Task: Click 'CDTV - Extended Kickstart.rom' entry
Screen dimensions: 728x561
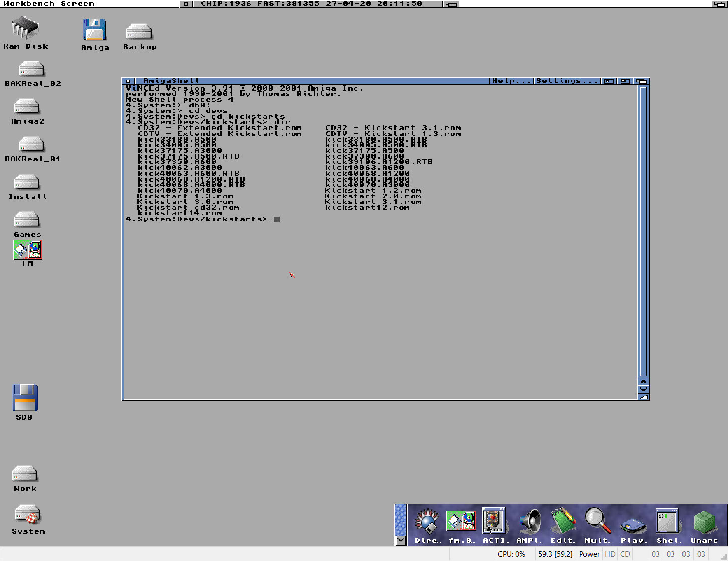Action: (x=219, y=134)
